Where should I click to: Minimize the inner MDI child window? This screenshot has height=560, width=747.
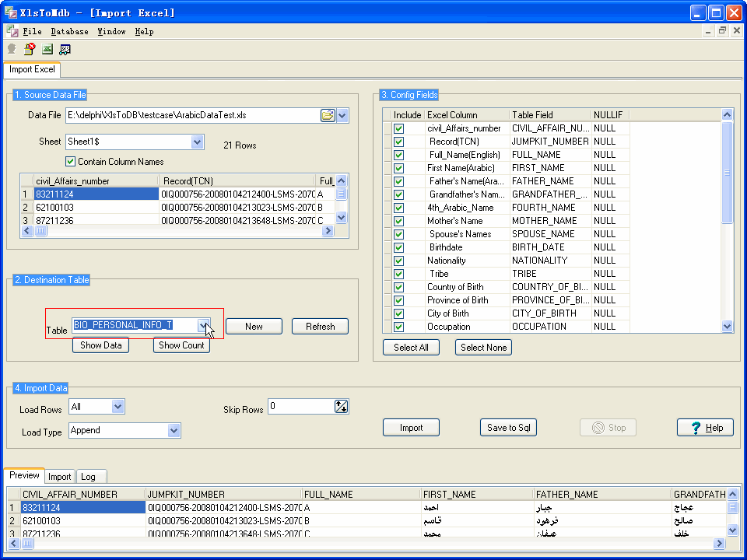click(x=708, y=31)
